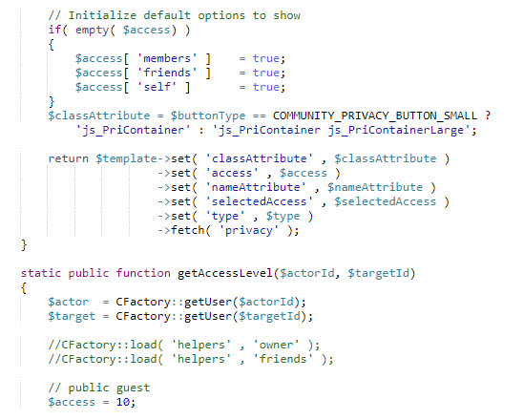
Task: Click the 'self' array key string
Action: pos(157,87)
